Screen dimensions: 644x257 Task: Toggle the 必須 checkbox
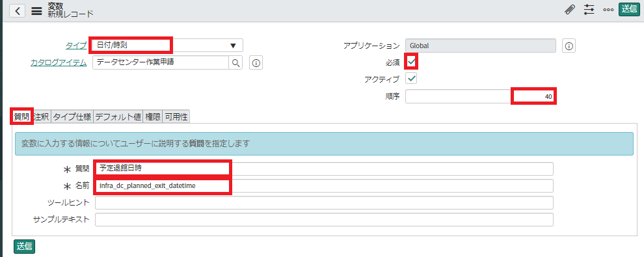tap(412, 62)
